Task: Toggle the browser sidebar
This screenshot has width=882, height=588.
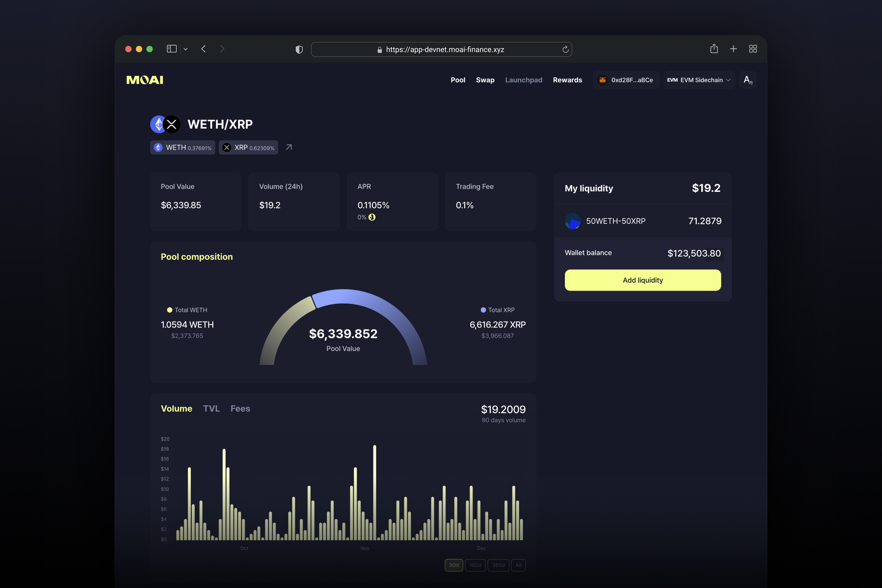Action: click(x=171, y=49)
